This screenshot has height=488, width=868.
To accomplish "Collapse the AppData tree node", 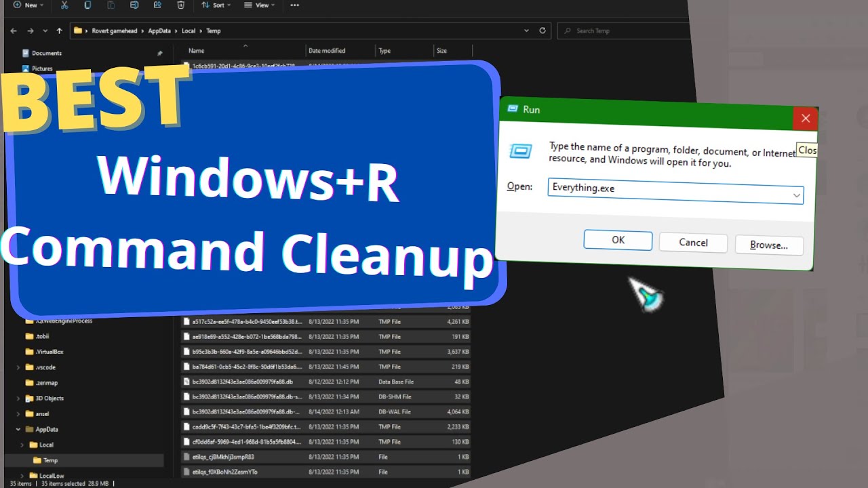I will pyautogui.click(x=18, y=429).
